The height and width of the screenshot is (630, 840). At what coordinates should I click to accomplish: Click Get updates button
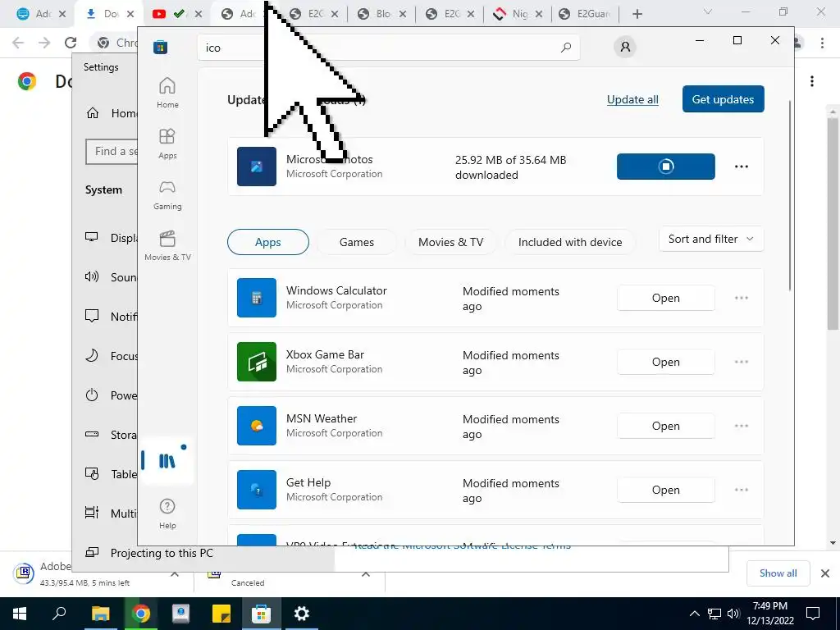(x=723, y=99)
